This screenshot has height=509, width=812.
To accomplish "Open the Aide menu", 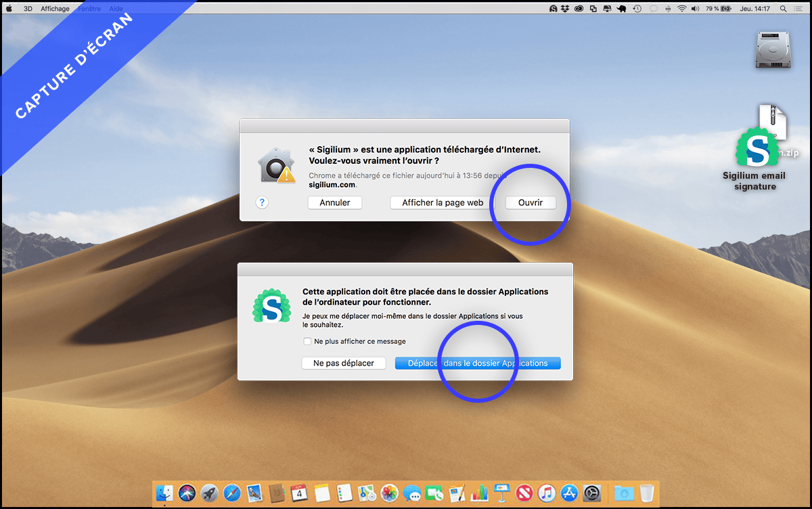I will (116, 9).
